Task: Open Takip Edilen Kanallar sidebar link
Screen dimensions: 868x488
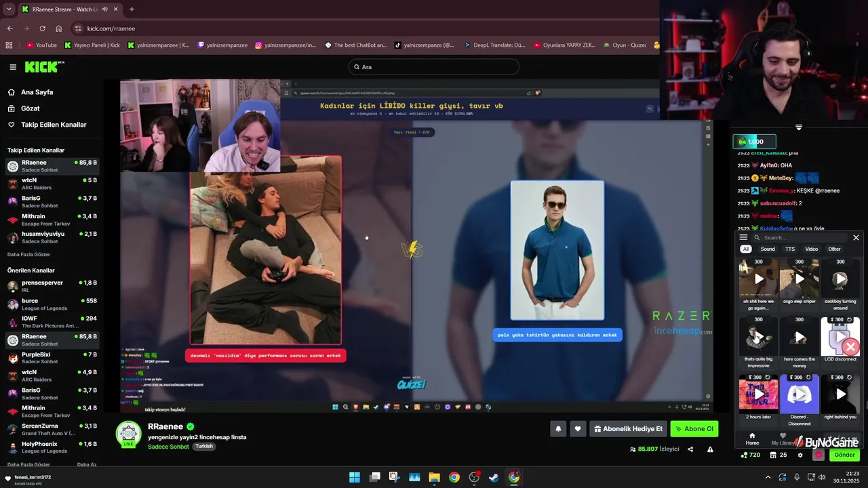Action: coord(53,125)
